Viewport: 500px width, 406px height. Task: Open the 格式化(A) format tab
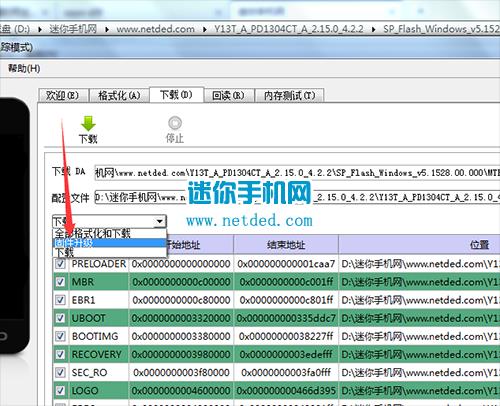coord(119,96)
